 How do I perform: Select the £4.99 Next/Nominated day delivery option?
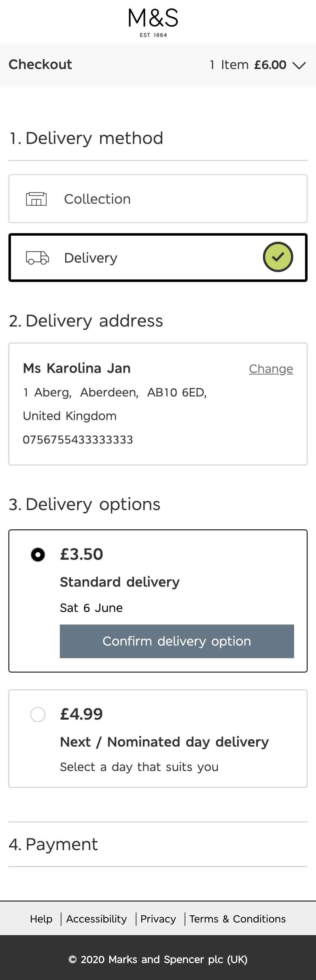(37, 714)
